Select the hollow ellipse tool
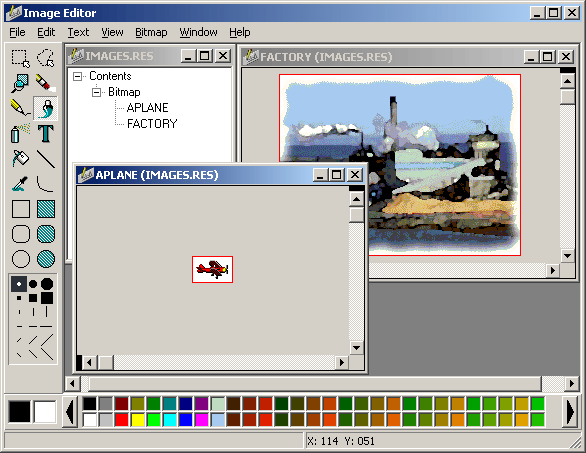The width and height of the screenshot is (586, 453). pyautogui.click(x=21, y=259)
